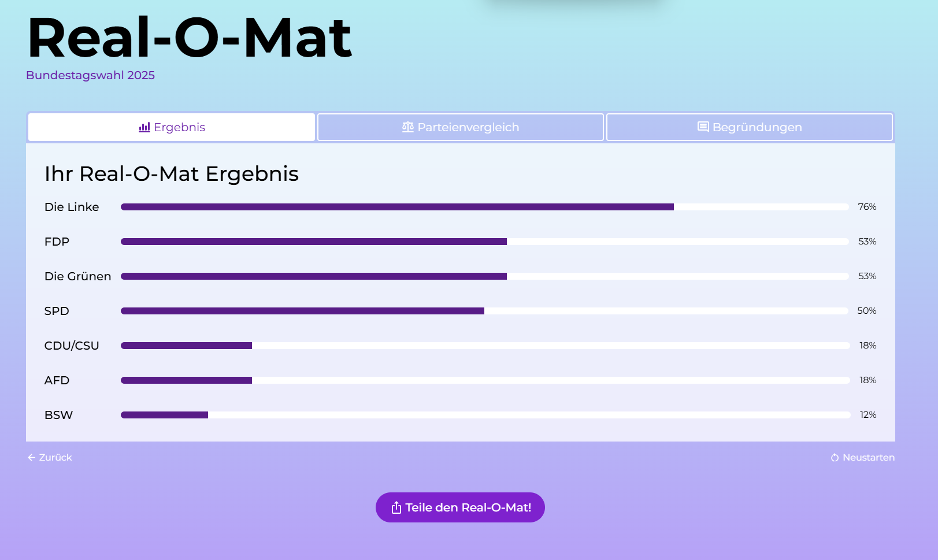Click the left arrow icon next to Zurück
Viewport: 938px width, 560px height.
pos(32,458)
